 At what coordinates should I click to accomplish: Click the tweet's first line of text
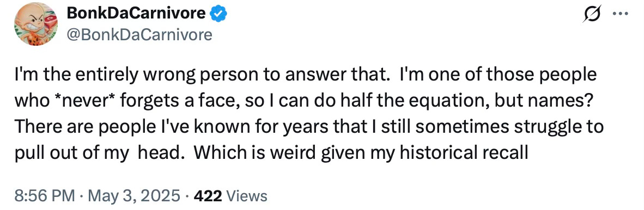[305, 76]
